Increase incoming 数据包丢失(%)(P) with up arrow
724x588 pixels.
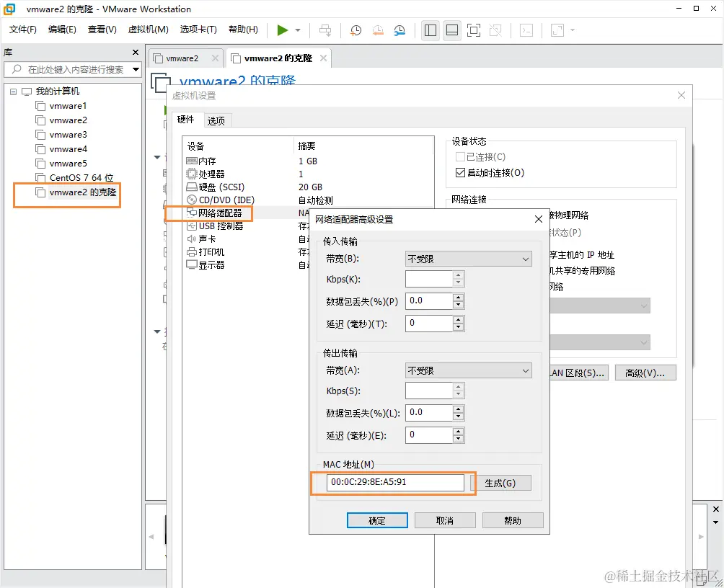458,297
